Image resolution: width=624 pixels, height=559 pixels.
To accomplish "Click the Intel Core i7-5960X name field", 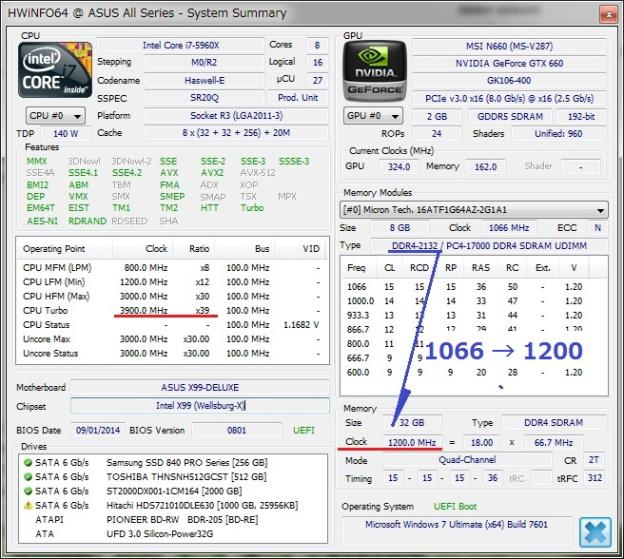I will (181, 45).
